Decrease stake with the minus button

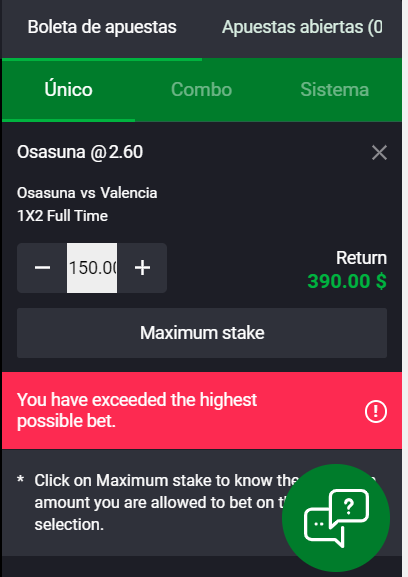[42, 268]
